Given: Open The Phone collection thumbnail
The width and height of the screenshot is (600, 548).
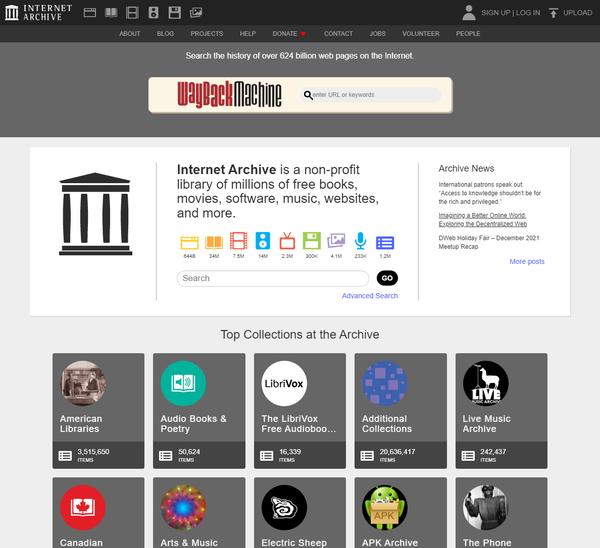Looking at the screenshot, I should 486,507.
